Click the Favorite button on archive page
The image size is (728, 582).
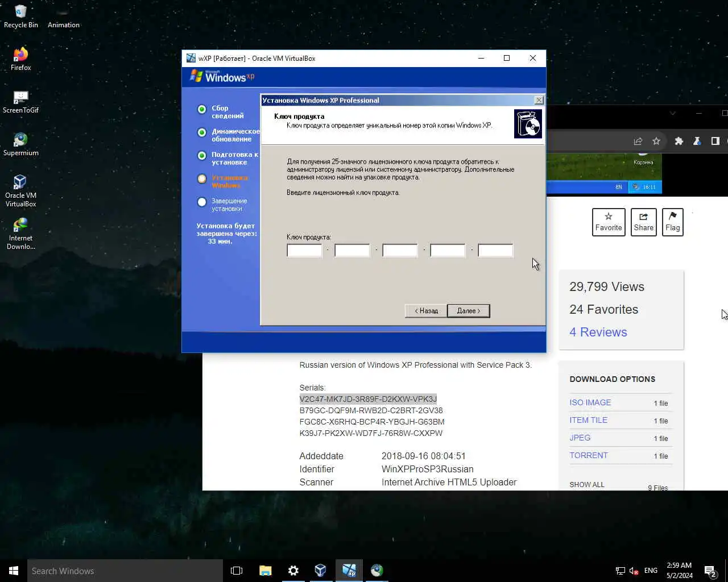click(x=609, y=222)
